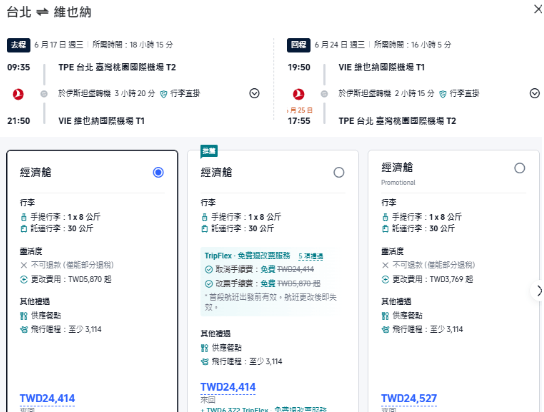The width and height of the screenshot is (544, 412).
Task: Click the round-trip arrows icon beside 台北
Action: click(x=42, y=12)
